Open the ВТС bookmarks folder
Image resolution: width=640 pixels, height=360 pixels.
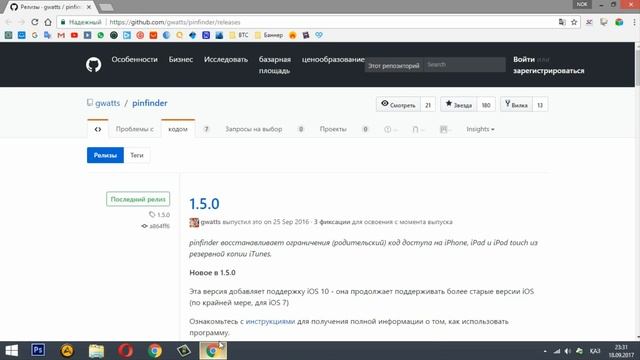239,36
